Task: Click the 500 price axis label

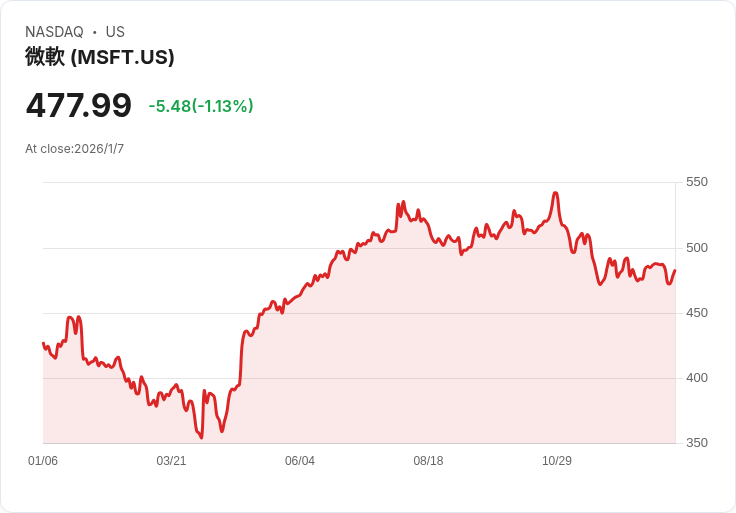Action: tap(696, 248)
